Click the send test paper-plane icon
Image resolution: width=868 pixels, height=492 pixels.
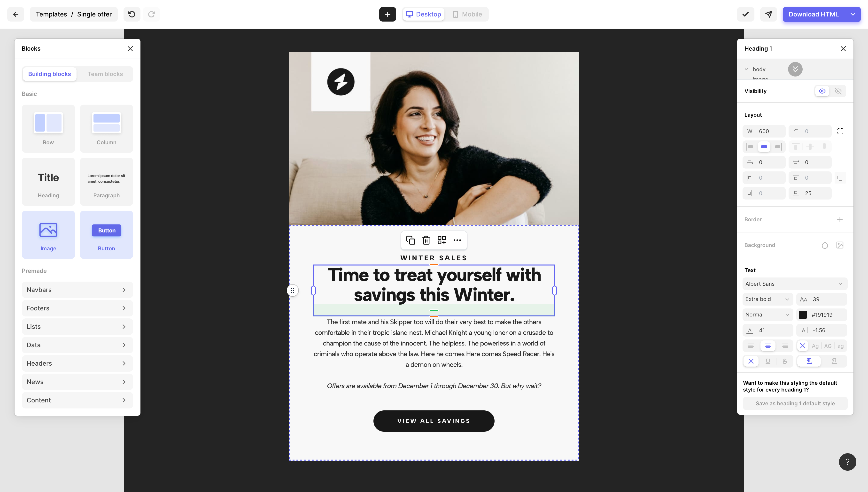pos(769,14)
